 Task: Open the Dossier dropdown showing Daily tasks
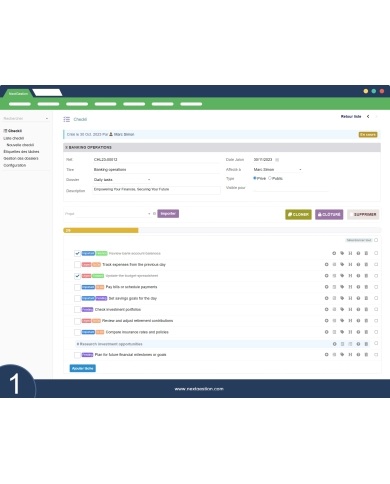tap(122, 180)
